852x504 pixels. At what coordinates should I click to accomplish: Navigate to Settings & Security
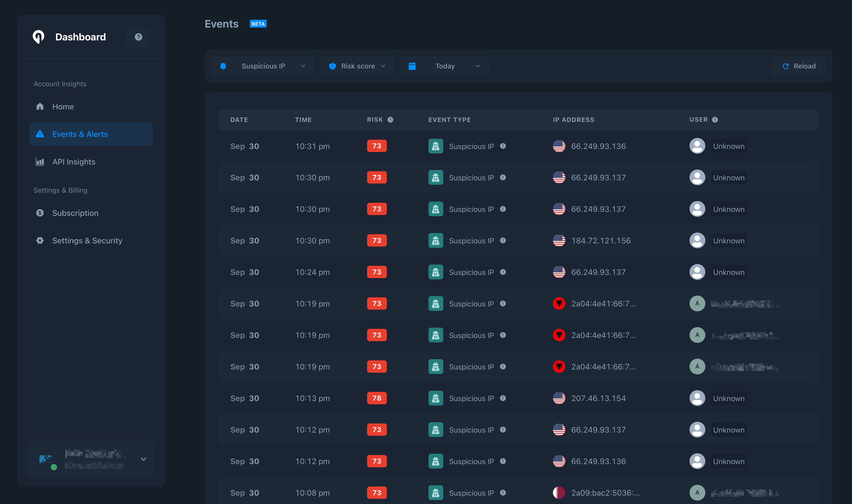click(87, 241)
